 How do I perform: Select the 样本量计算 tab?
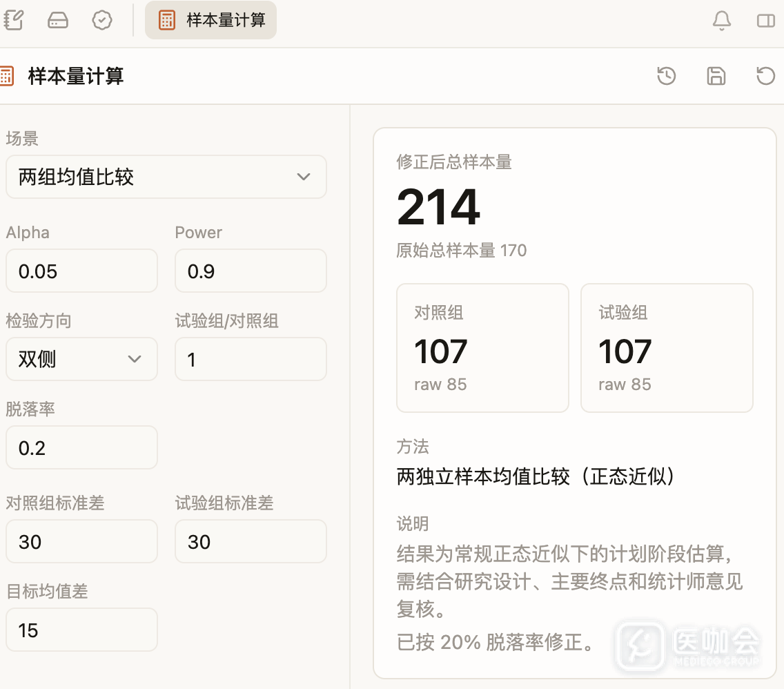coord(210,20)
